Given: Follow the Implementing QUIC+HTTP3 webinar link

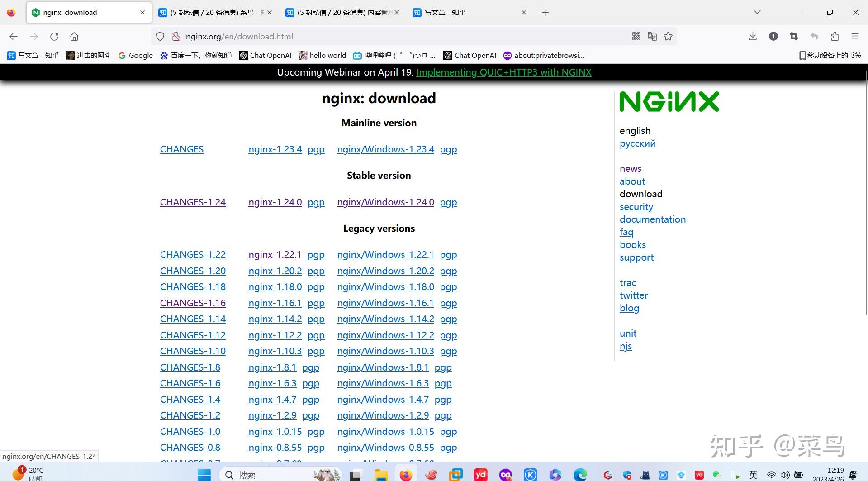Looking at the screenshot, I should pos(503,72).
